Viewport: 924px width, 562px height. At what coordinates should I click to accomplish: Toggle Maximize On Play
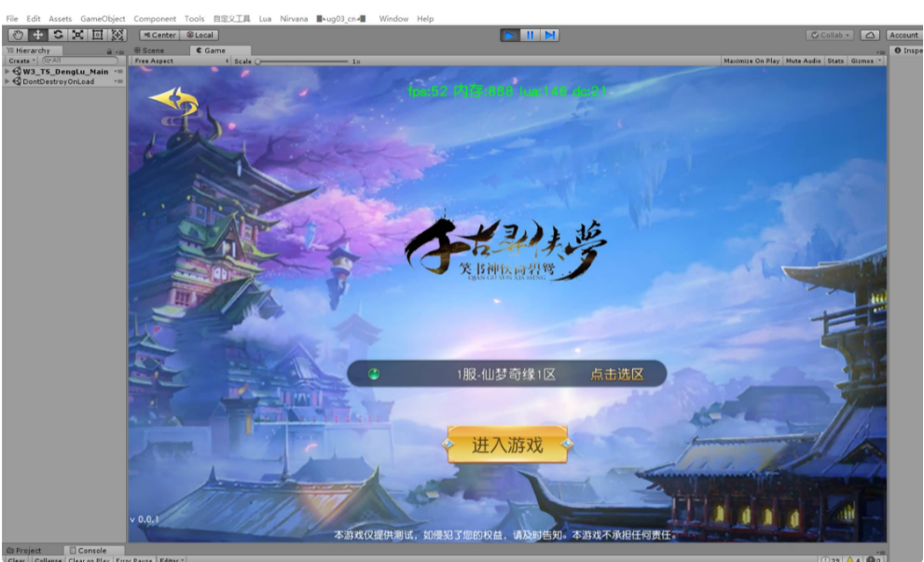click(752, 61)
